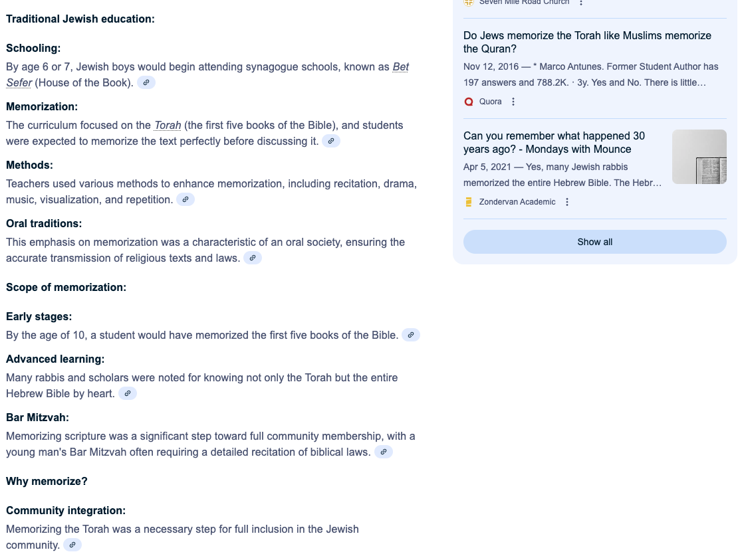Screen dimensions: 744x560
Task: Open citation link after Advanced learning paragraph
Action: coord(128,394)
